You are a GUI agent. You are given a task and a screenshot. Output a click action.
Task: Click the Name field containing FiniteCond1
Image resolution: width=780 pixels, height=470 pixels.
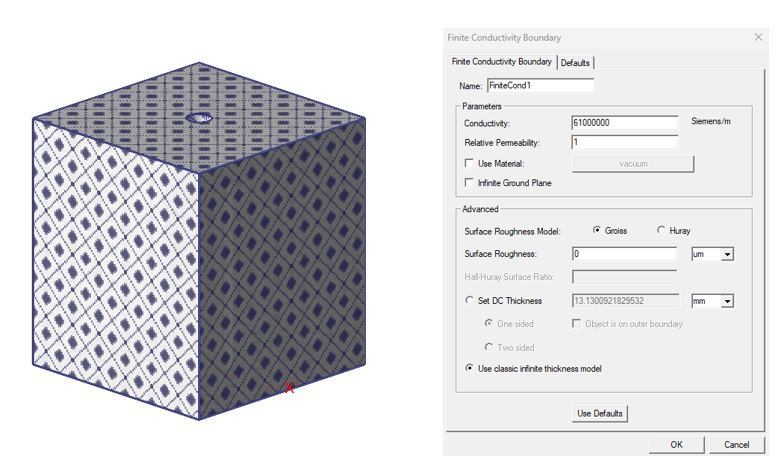click(x=539, y=86)
